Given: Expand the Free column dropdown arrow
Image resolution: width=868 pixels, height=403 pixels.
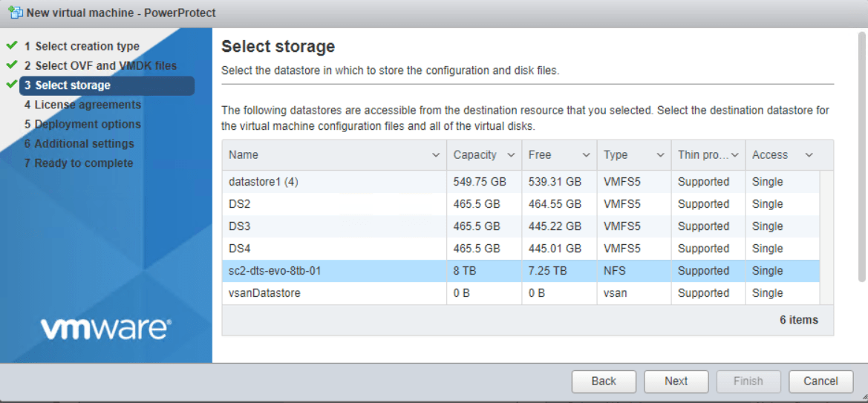Looking at the screenshot, I should tap(586, 155).
